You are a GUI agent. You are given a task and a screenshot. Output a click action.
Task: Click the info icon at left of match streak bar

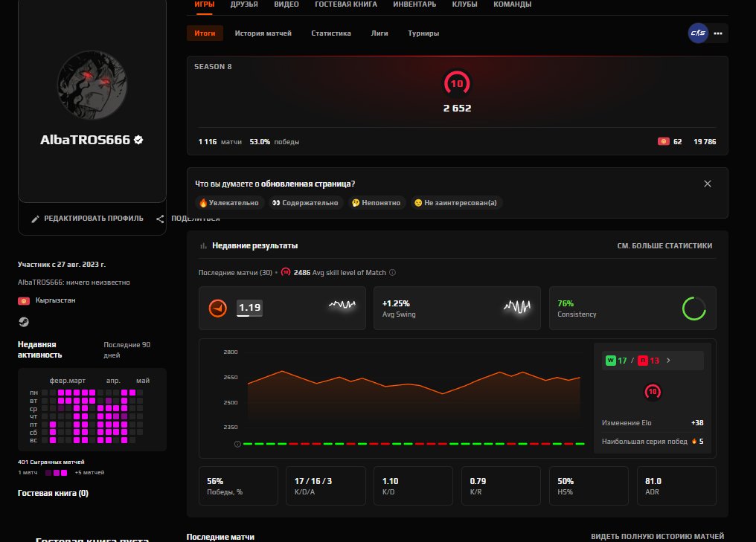(237, 444)
